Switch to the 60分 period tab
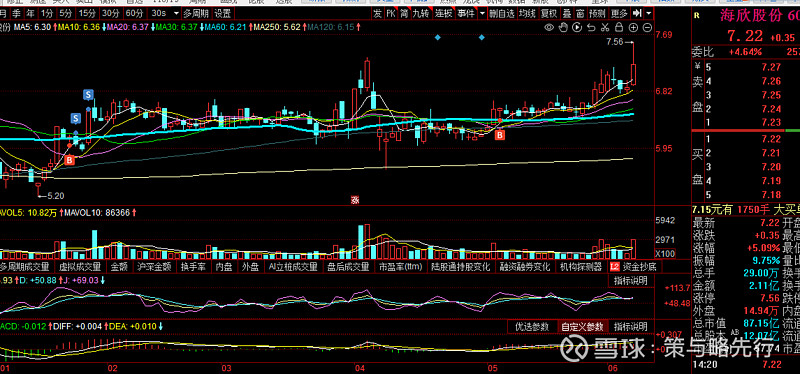Screen dimensions: 800x374 pyautogui.click(x=134, y=13)
